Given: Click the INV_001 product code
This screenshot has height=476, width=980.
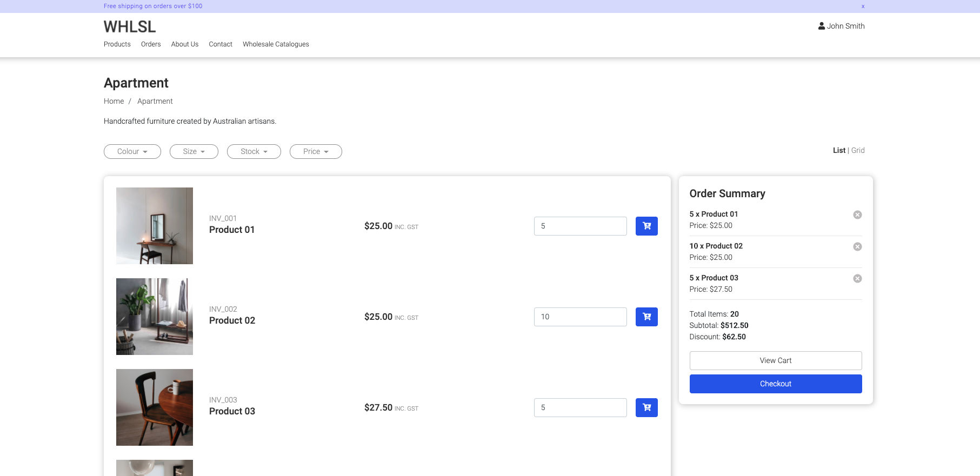Looking at the screenshot, I should tap(223, 218).
